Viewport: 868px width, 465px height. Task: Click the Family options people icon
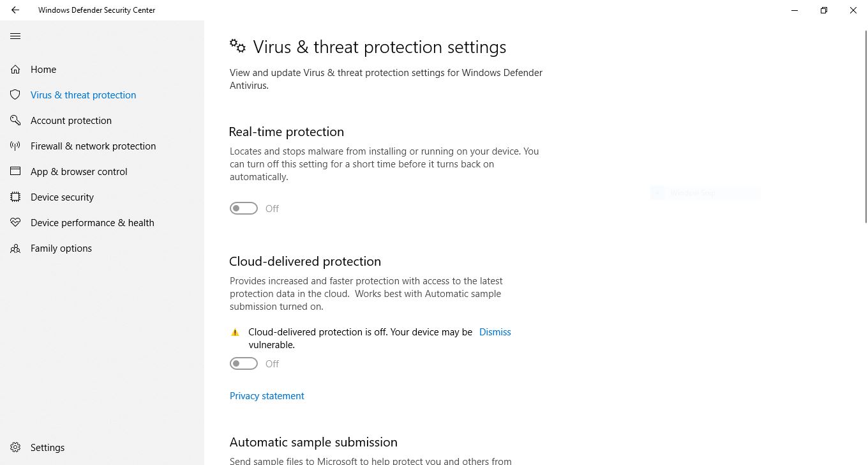(15, 248)
